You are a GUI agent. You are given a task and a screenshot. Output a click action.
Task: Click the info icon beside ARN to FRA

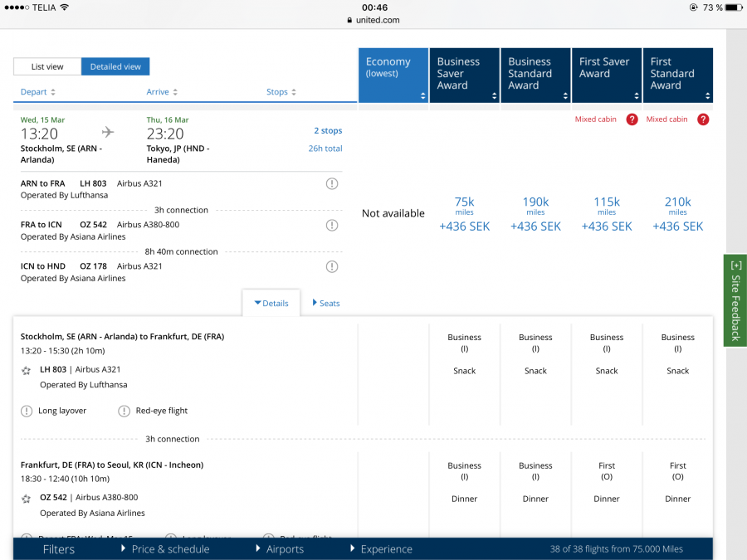[332, 184]
